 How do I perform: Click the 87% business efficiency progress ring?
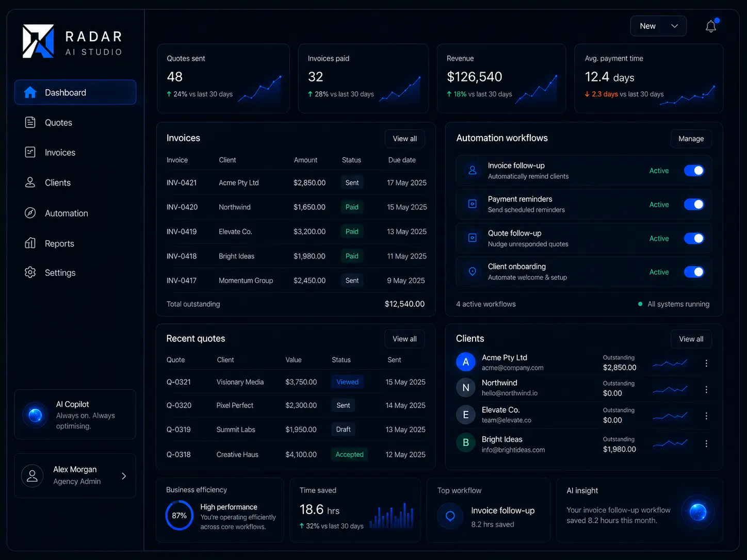pyautogui.click(x=179, y=515)
